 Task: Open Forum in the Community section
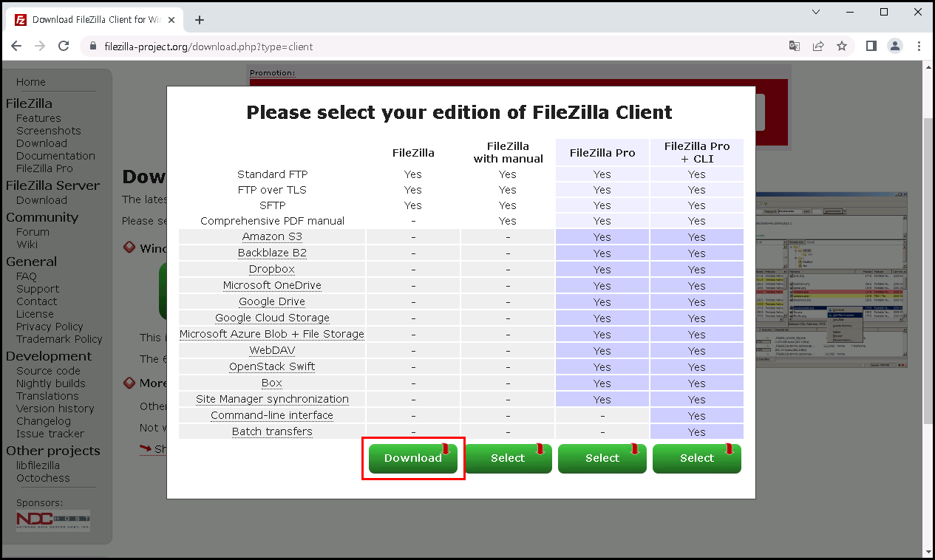[33, 232]
